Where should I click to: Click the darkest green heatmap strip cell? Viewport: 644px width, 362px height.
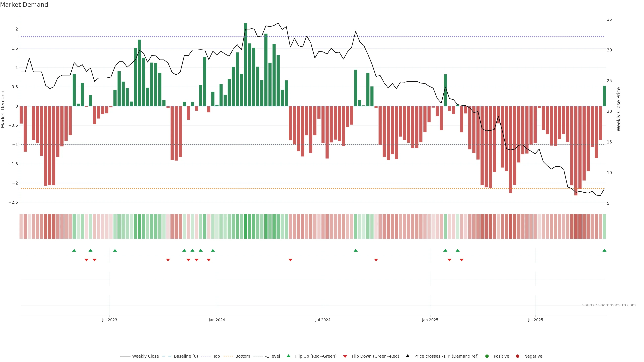tap(245, 226)
